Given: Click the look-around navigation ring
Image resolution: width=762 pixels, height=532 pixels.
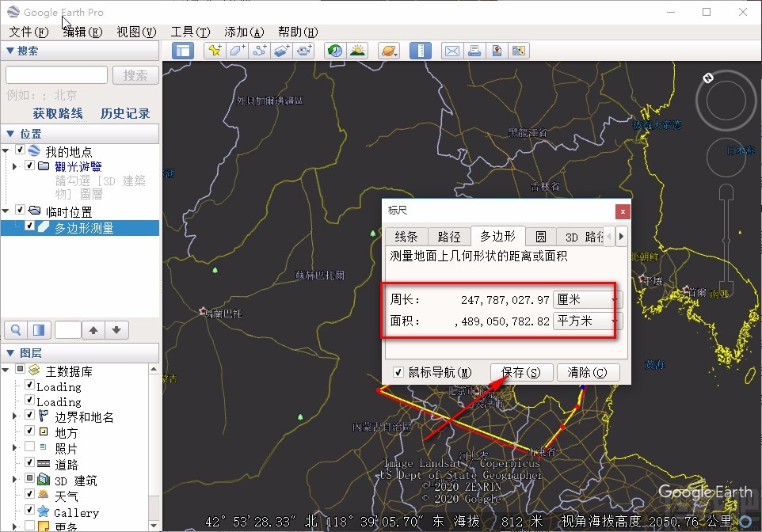Looking at the screenshot, I should (x=726, y=101).
